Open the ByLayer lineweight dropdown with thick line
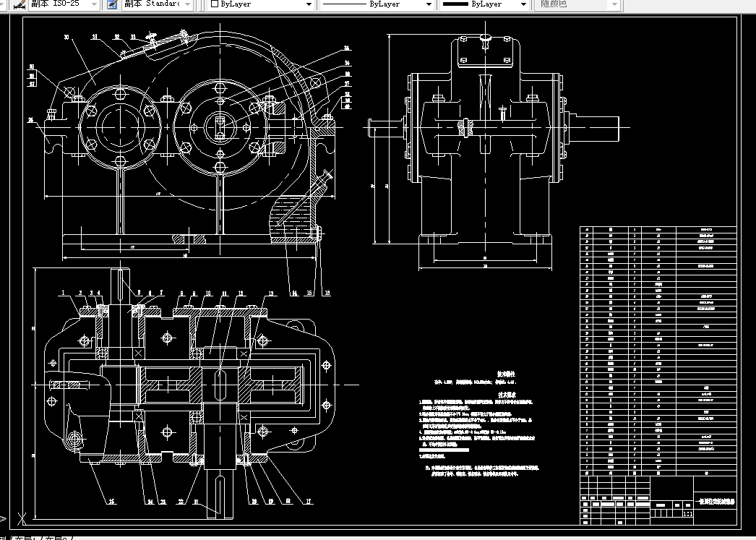The image size is (756, 540). click(484, 4)
